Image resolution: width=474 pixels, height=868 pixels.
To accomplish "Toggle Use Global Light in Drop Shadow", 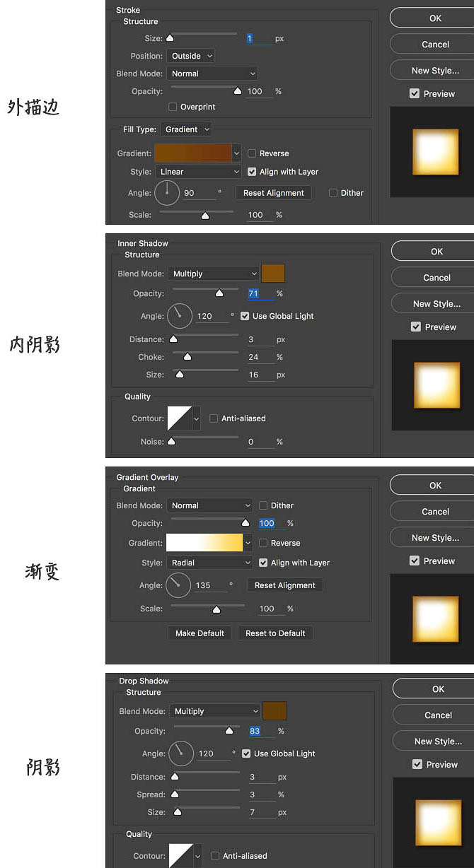I will click(246, 753).
